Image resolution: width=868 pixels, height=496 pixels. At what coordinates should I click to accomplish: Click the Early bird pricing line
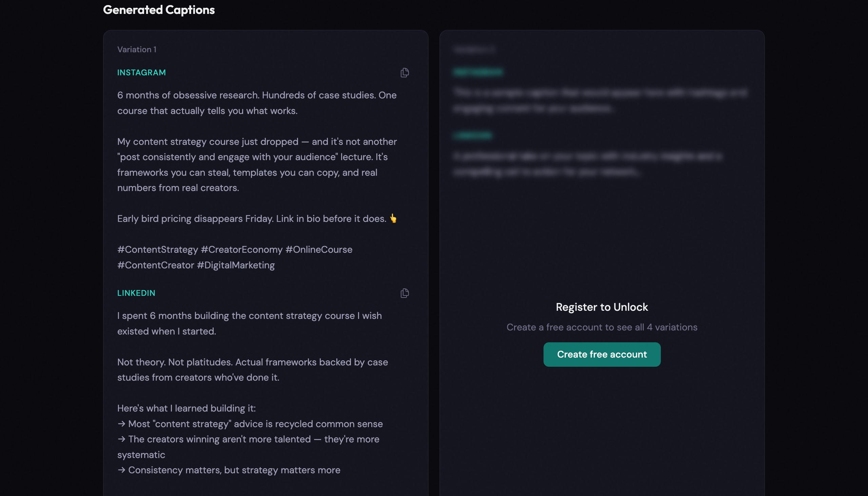252,219
